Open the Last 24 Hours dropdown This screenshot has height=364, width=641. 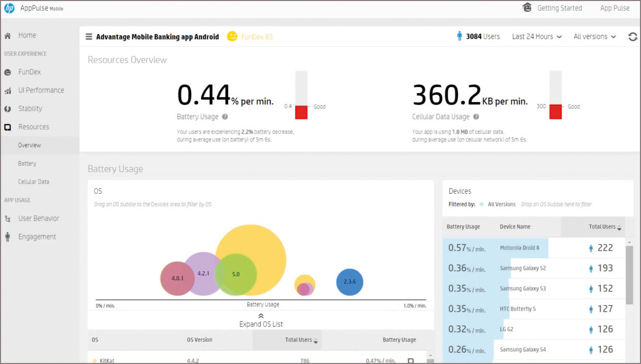[537, 37]
